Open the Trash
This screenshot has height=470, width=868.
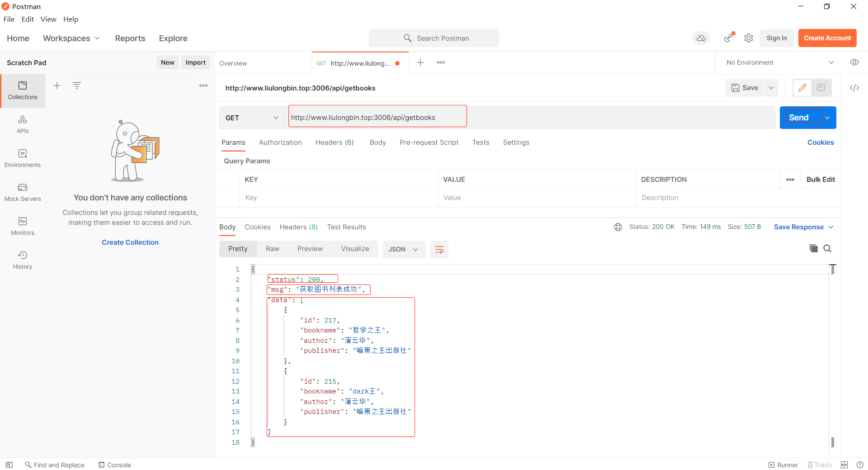point(820,465)
